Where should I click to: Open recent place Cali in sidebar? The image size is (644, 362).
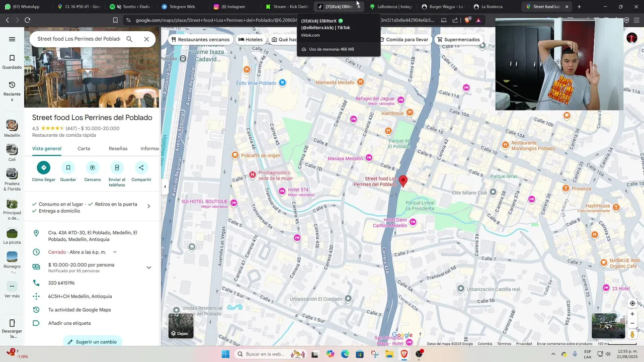point(12,153)
